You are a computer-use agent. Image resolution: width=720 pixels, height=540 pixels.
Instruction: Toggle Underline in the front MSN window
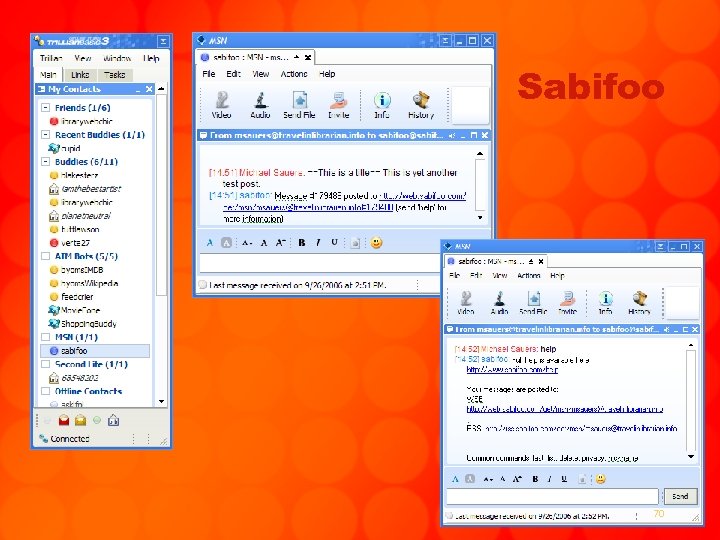coord(564,479)
